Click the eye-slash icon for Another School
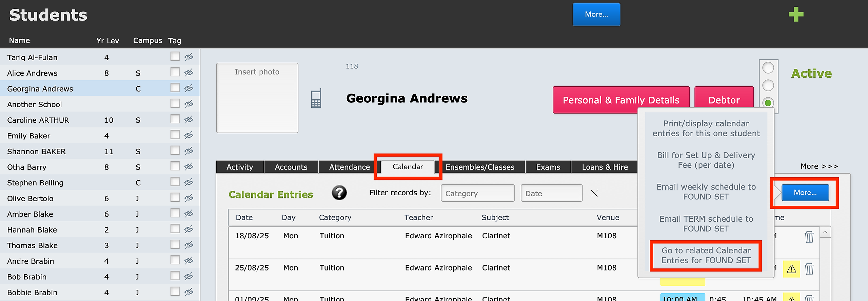The width and height of the screenshot is (868, 301). point(189,104)
